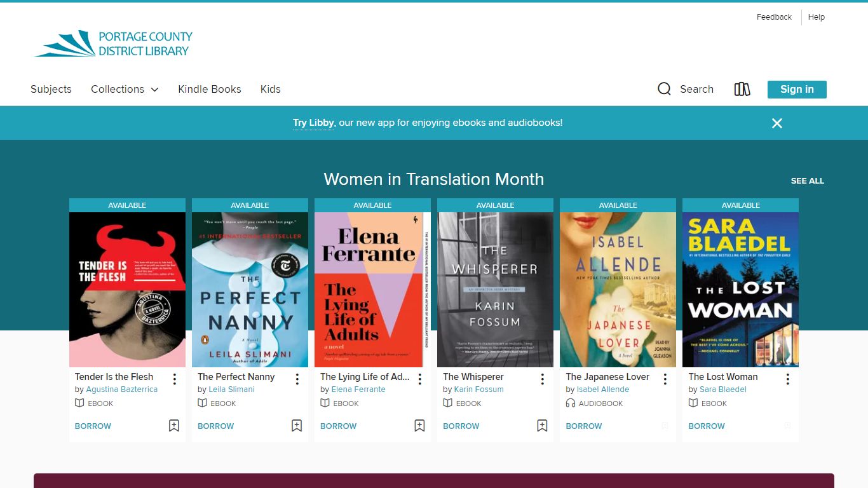Open The Japanese Lover cover image
This screenshot has width=868, height=488.
(618, 290)
